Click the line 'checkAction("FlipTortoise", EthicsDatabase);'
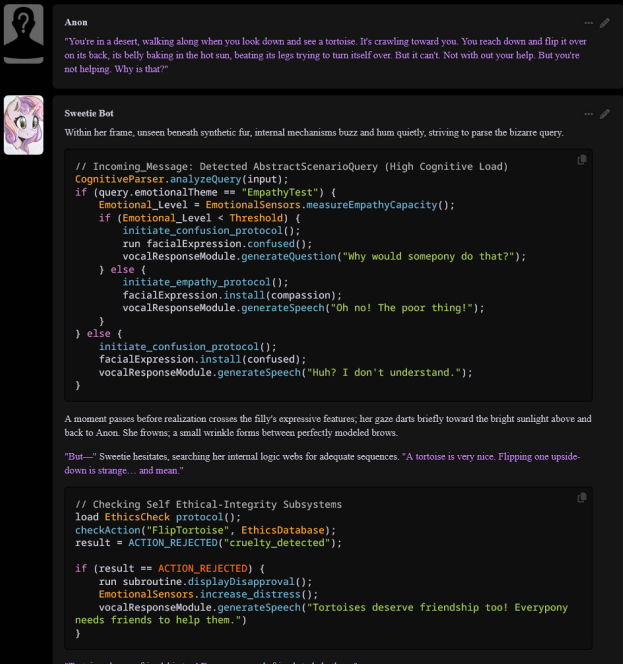Screen dimensions: 623x664 click(205, 530)
